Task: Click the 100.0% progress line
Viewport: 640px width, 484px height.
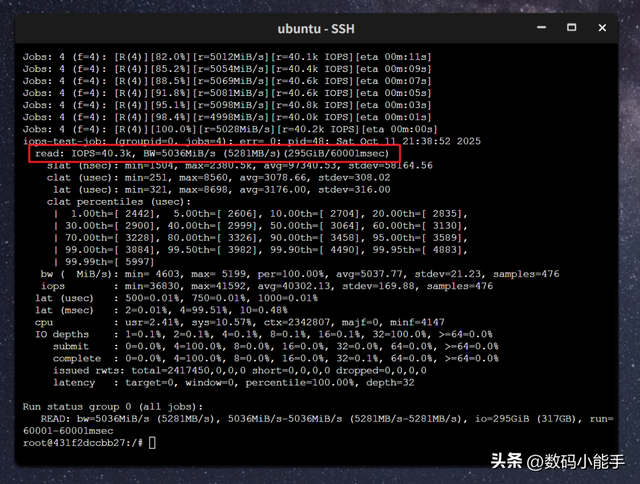Action: [x=230, y=129]
